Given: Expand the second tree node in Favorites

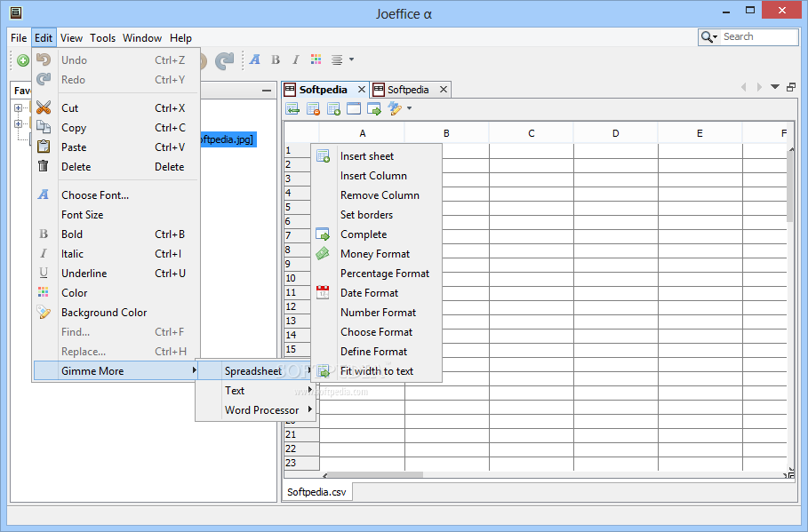Looking at the screenshot, I should pyautogui.click(x=18, y=123).
